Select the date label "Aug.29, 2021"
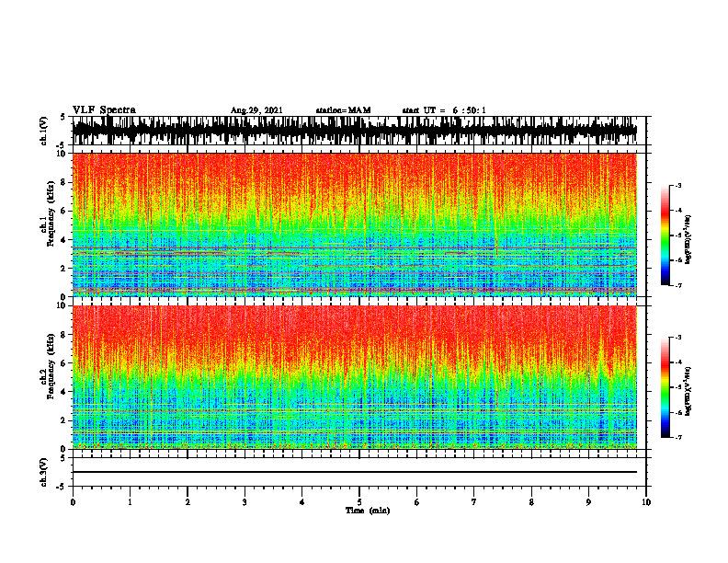 pyautogui.click(x=256, y=110)
